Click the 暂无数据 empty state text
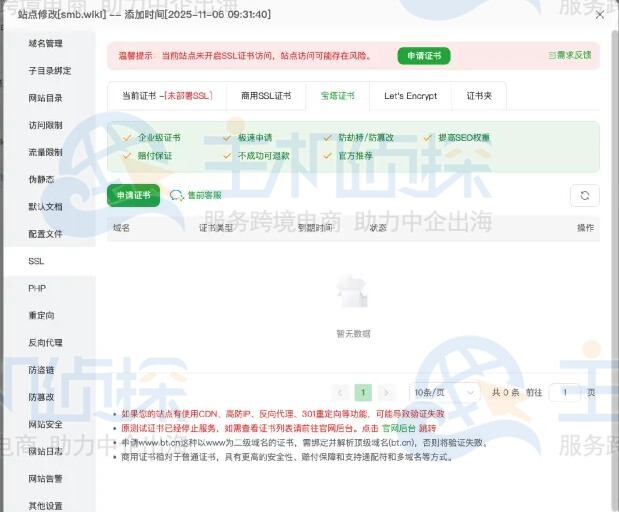The image size is (619, 512). coord(353,334)
